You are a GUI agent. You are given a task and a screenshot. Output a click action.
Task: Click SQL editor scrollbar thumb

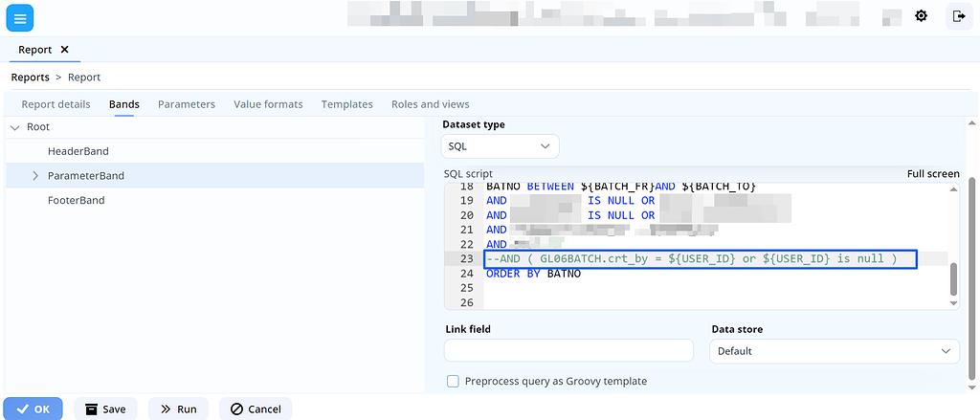point(953,278)
